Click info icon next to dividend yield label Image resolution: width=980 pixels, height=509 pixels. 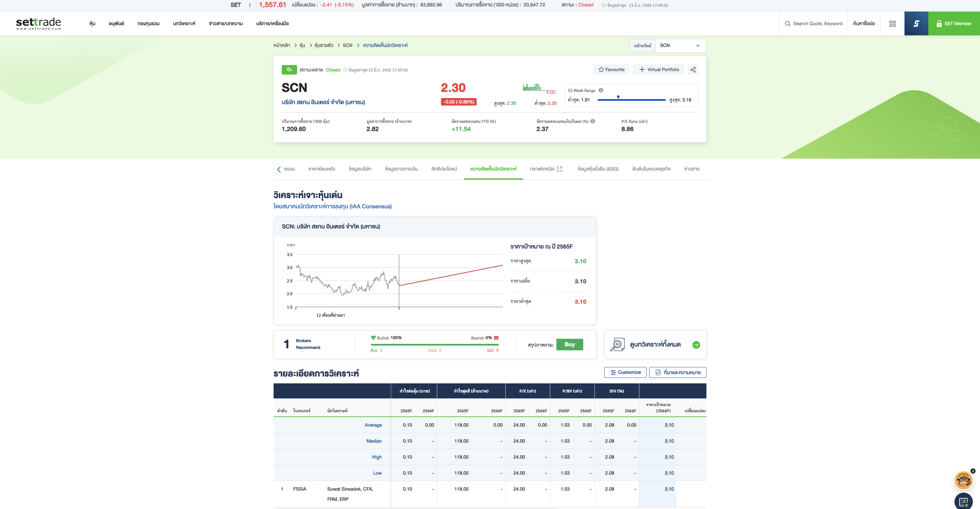point(593,121)
